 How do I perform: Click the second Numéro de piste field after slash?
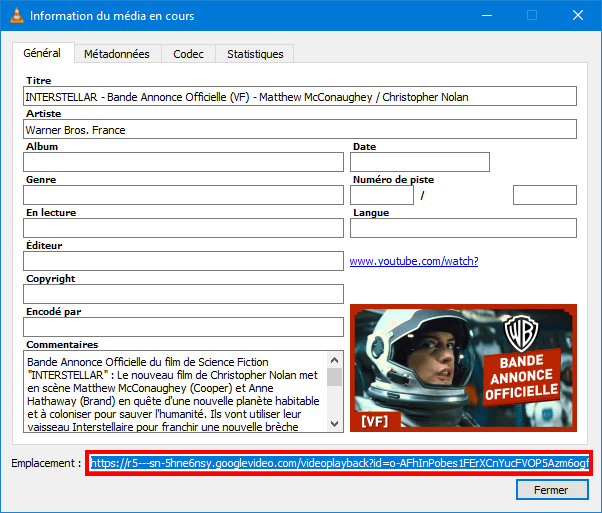point(544,195)
